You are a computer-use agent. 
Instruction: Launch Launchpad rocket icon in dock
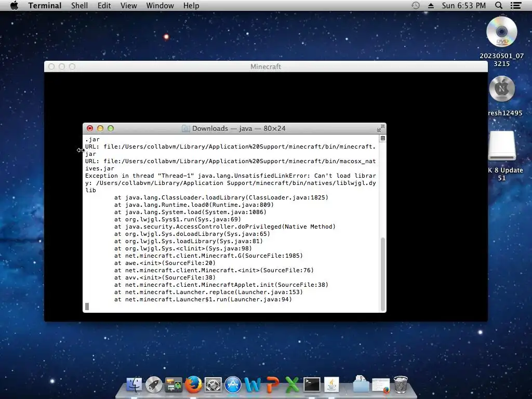pyautogui.click(x=154, y=385)
